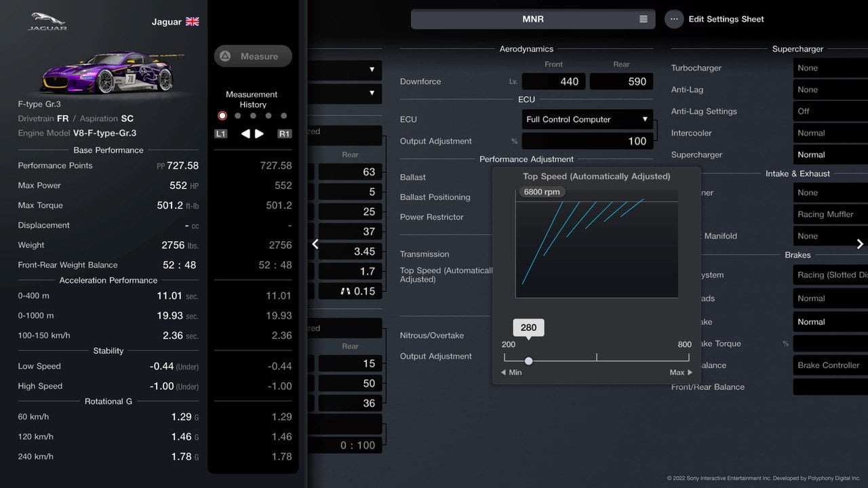Viewport: 868px width, 488px height.
Task: Click the triangle icon on Measure button
Action: coord(226,56)
